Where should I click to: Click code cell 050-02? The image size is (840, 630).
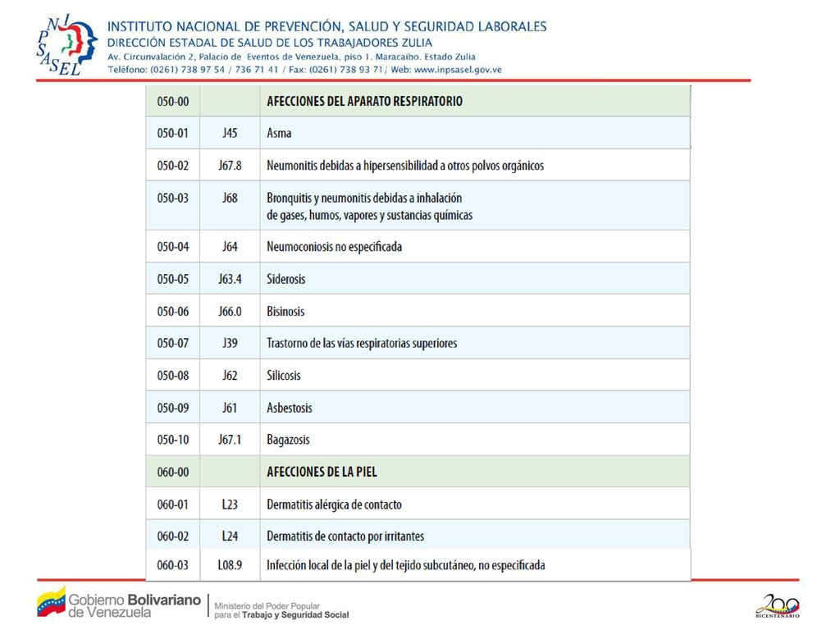point(172,166)
